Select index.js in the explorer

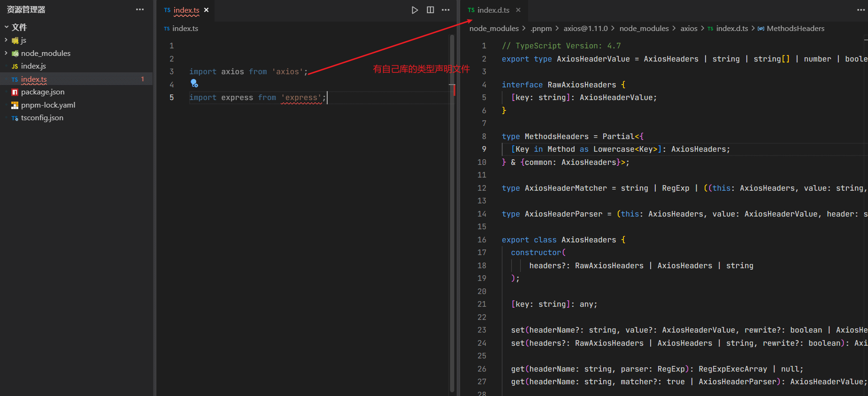point(33,66)
